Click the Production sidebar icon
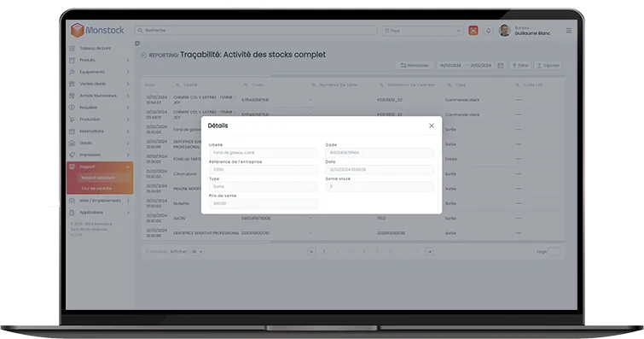Viewport: 644px width, 339px height. click(72, 120)
